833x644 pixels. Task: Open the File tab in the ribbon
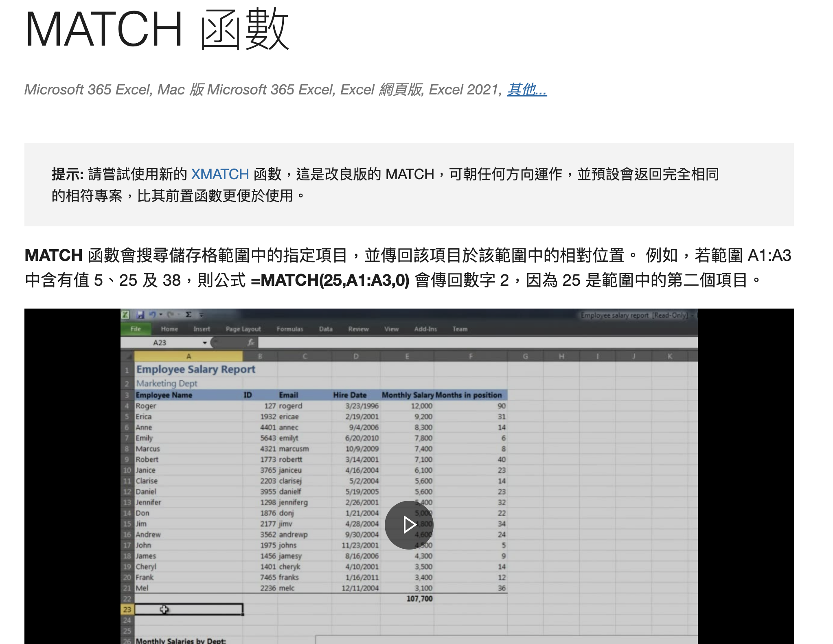tap(136, 329)
